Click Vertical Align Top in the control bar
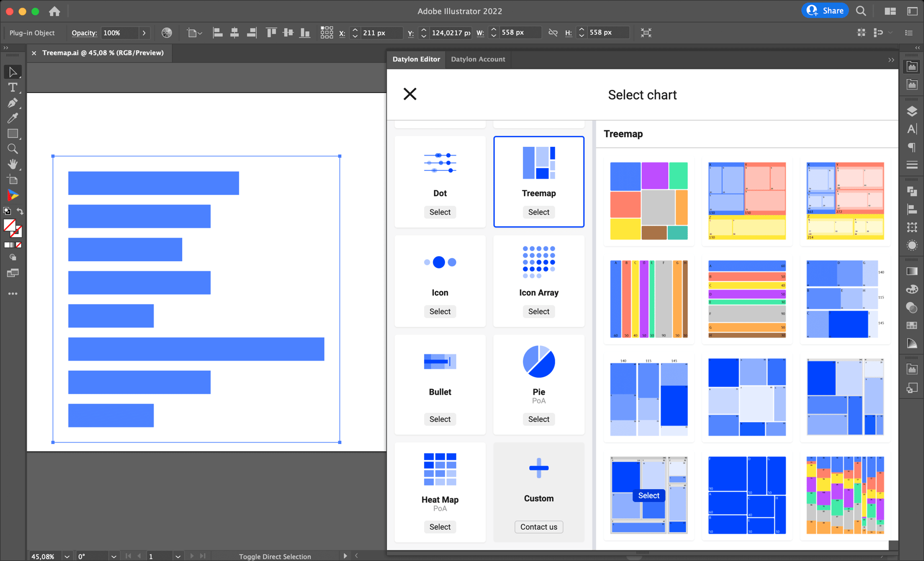The image size is (924, 561). (x=271, y=32)
